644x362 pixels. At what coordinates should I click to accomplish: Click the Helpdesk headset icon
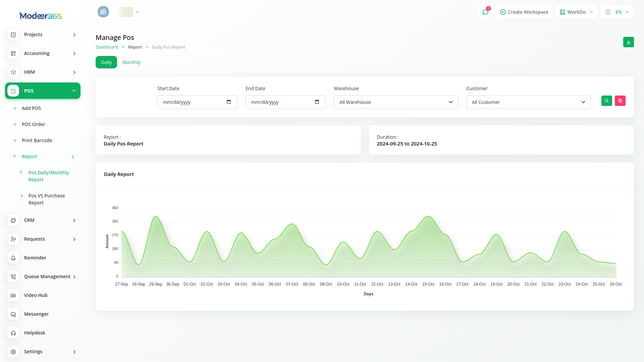point(13,333)
